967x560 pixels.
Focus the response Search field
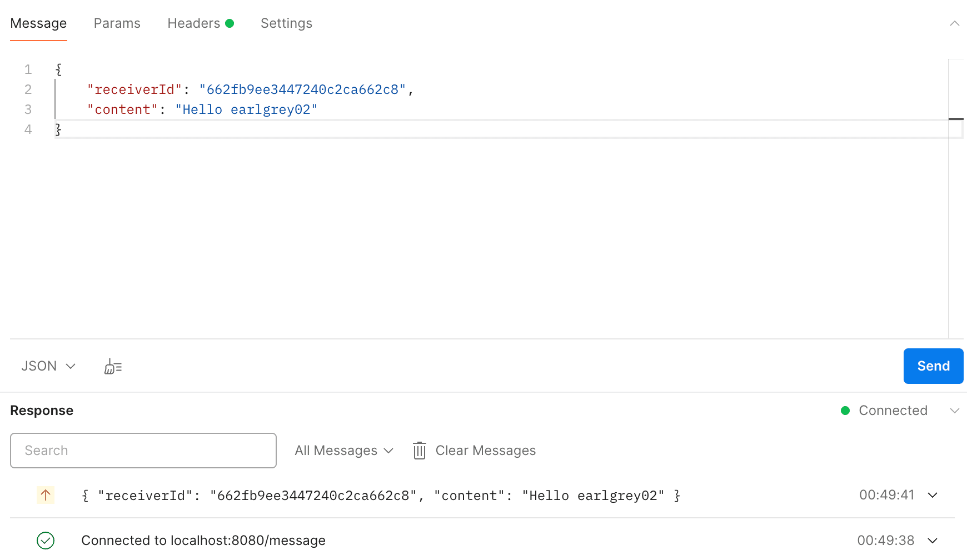[x=143, y=451]
